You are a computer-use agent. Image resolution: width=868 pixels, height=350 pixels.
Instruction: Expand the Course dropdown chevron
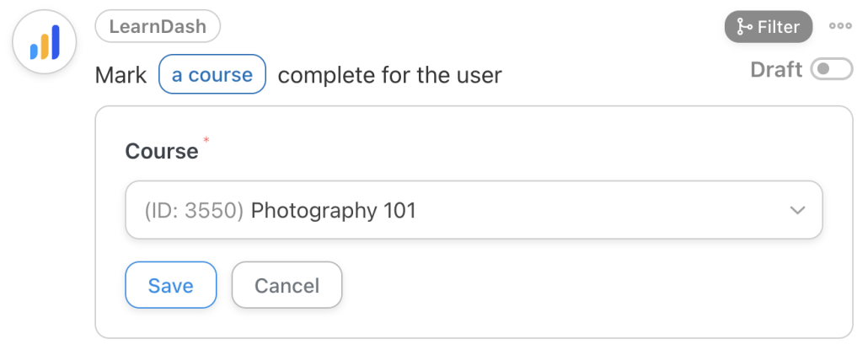coord(797,210)
